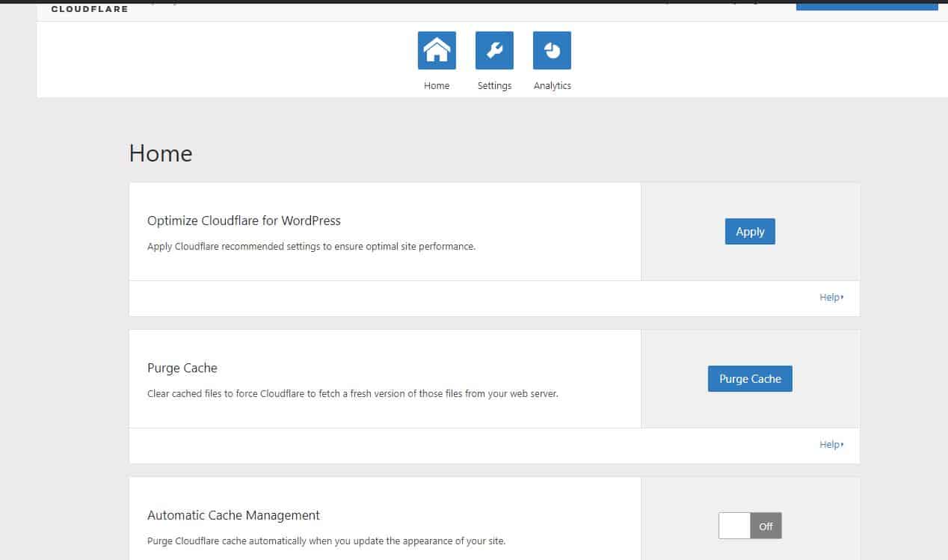Select the Home label below the house icon
The image size is (948, 560).
pyautogui.click(x=437, y=86)
